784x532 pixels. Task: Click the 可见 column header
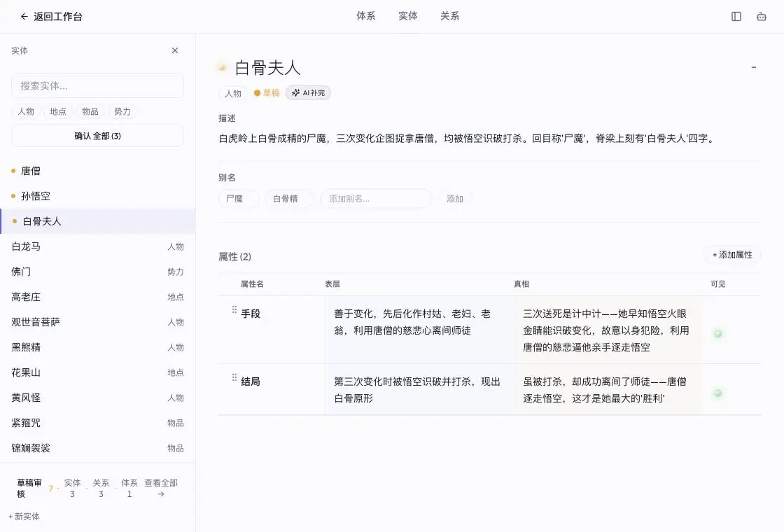coord(718,284)
